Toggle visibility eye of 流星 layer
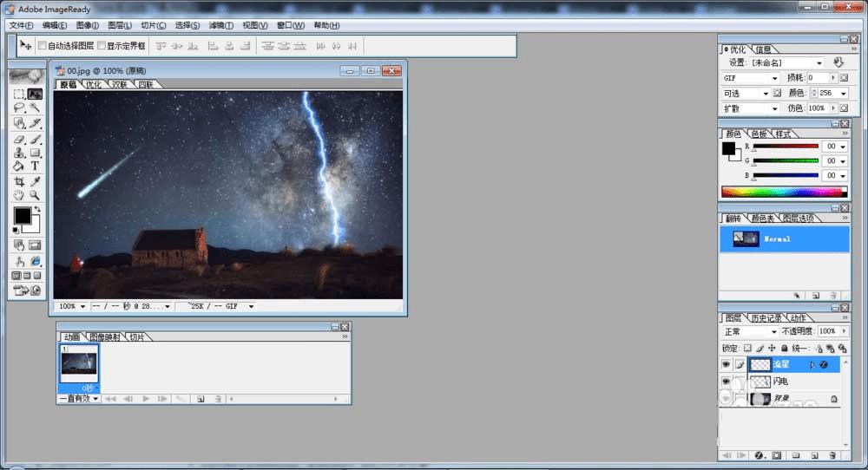 point(726,364)
